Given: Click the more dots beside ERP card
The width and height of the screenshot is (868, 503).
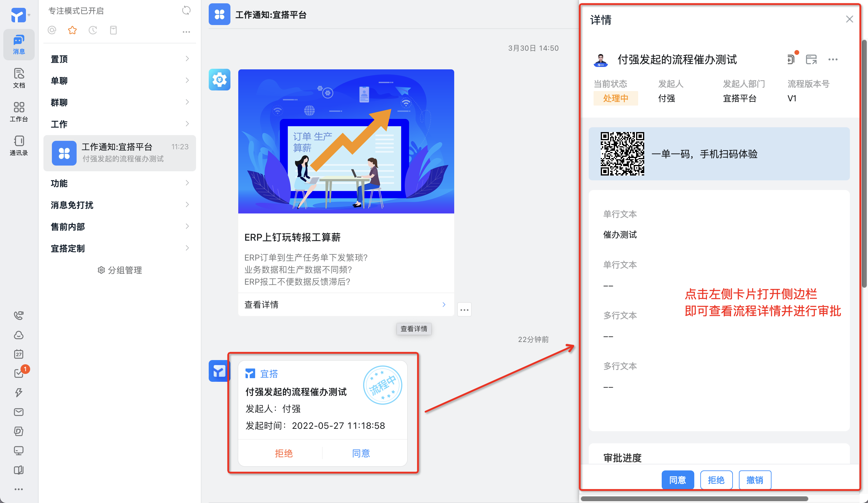Looking at the screenshot, I should tap(464, 309).
